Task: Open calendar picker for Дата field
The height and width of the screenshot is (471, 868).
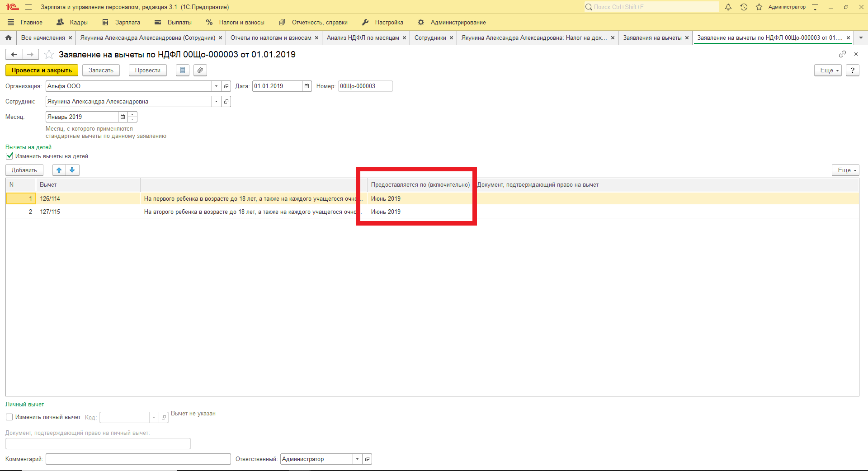Action: [307, 86]
